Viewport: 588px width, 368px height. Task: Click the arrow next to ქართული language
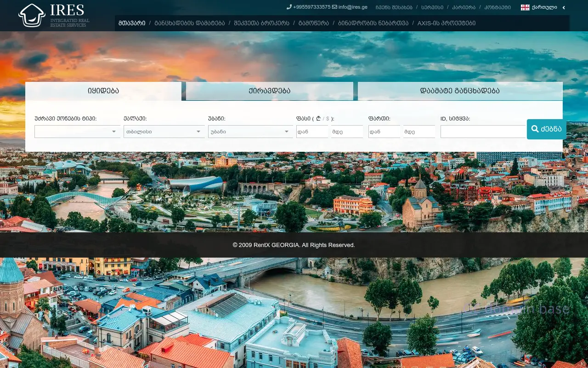tap(564, 7)
